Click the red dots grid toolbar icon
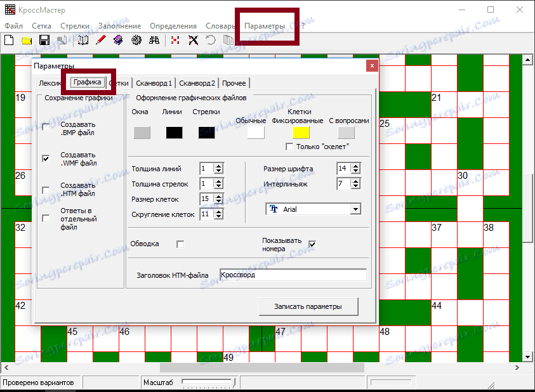Viewport: 535px width, 392px height. click(x=175, y=40)
